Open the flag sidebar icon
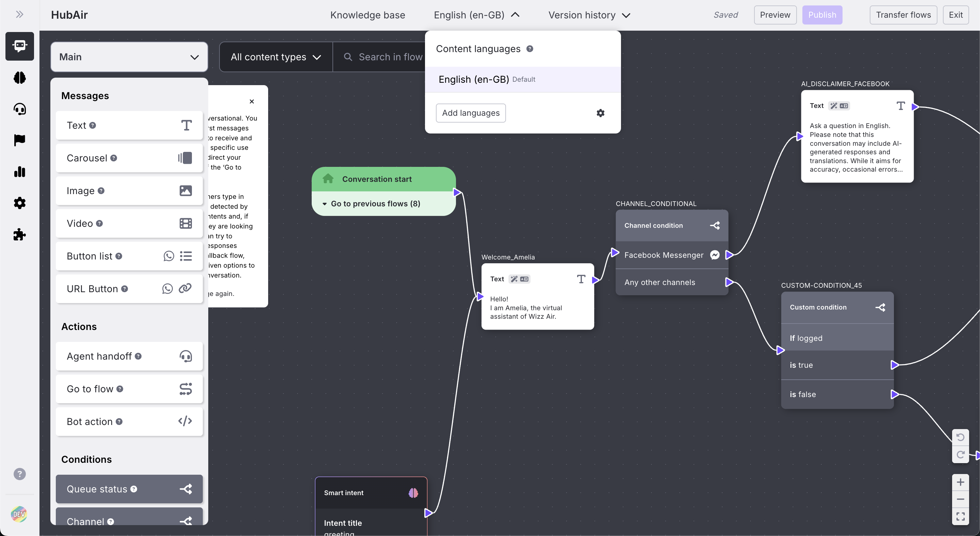 19,140
